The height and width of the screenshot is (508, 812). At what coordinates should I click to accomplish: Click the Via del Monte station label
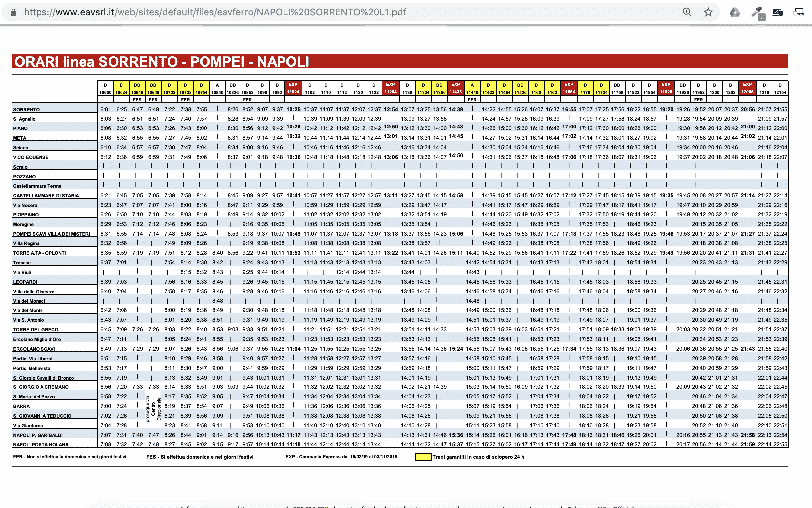(28, 310)
